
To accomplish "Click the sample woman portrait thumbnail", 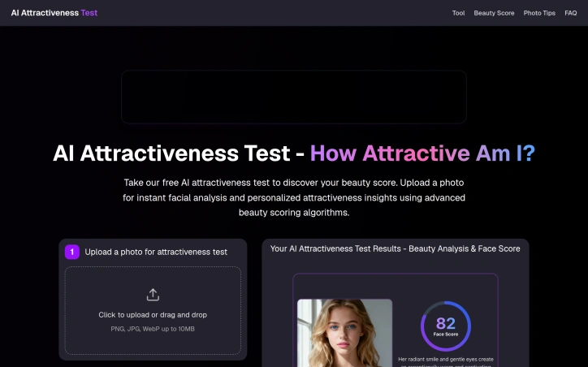I will pos(344,333).
